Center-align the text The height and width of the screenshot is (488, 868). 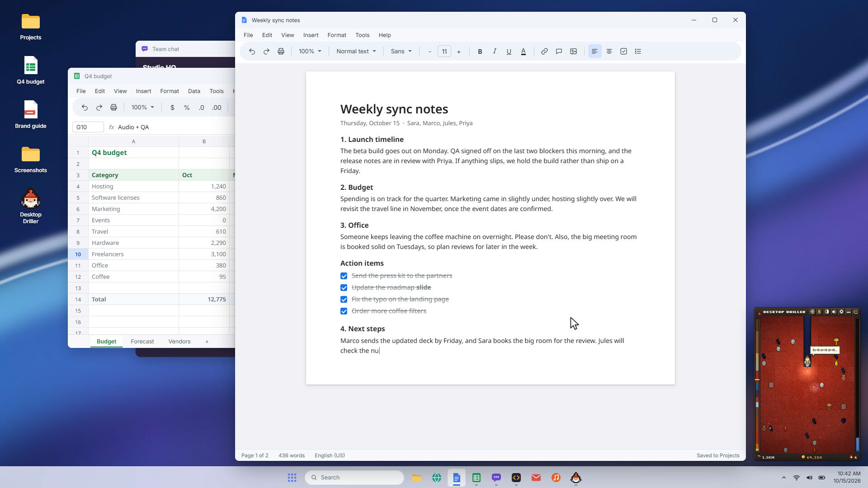[609, 52]
